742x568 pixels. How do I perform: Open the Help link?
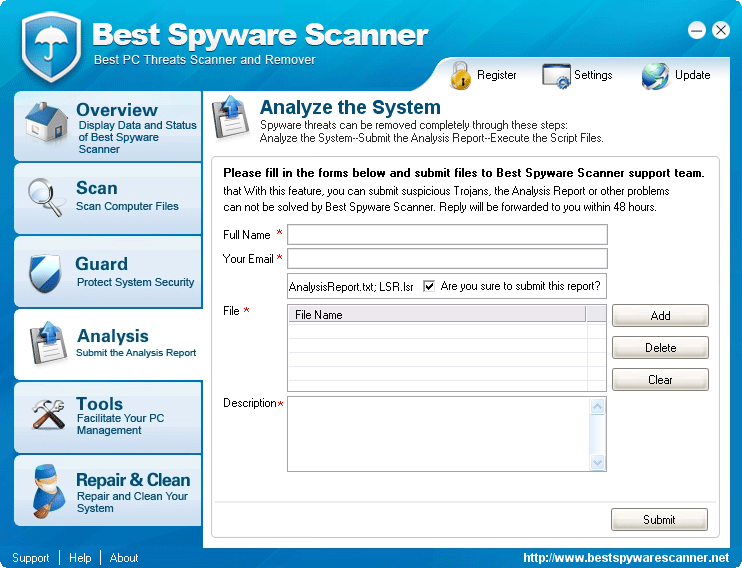click(x=80, y=558)
